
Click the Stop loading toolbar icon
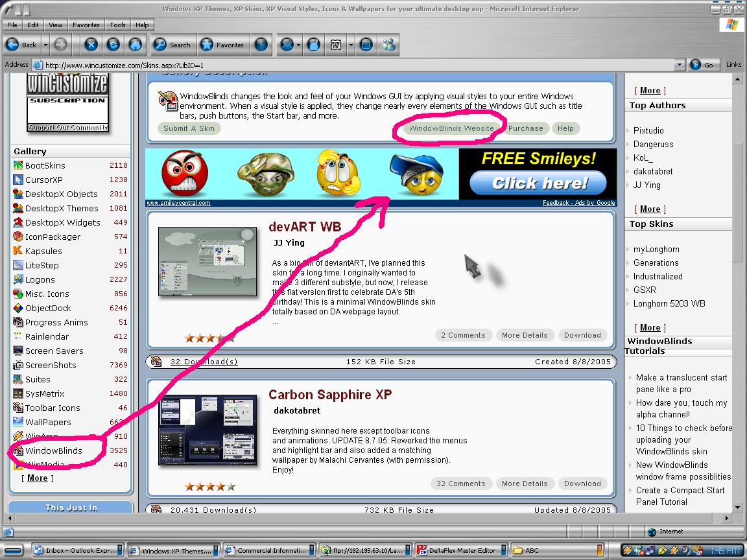[x=91, y=45]
